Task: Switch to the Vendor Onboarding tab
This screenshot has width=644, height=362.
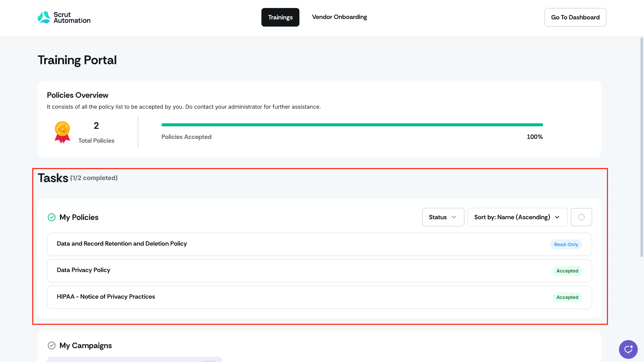Action: coord(339,17)
